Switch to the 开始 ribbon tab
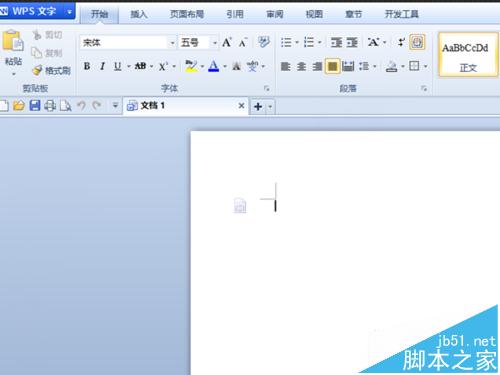The height and width of the screenshot is (375, 500). [99, 14]
